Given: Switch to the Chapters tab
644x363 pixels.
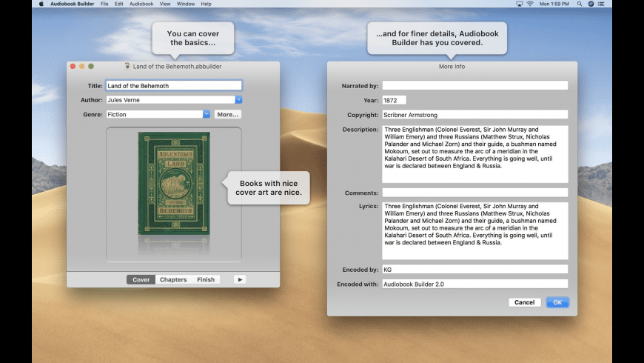Looking at the screenshot, I should click(173, 279).
